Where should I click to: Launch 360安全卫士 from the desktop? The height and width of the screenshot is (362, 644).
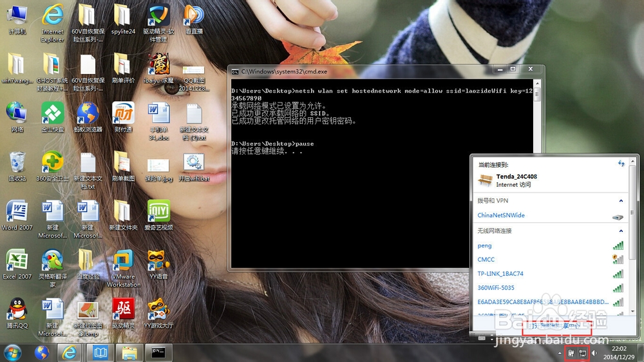[53, 166]
